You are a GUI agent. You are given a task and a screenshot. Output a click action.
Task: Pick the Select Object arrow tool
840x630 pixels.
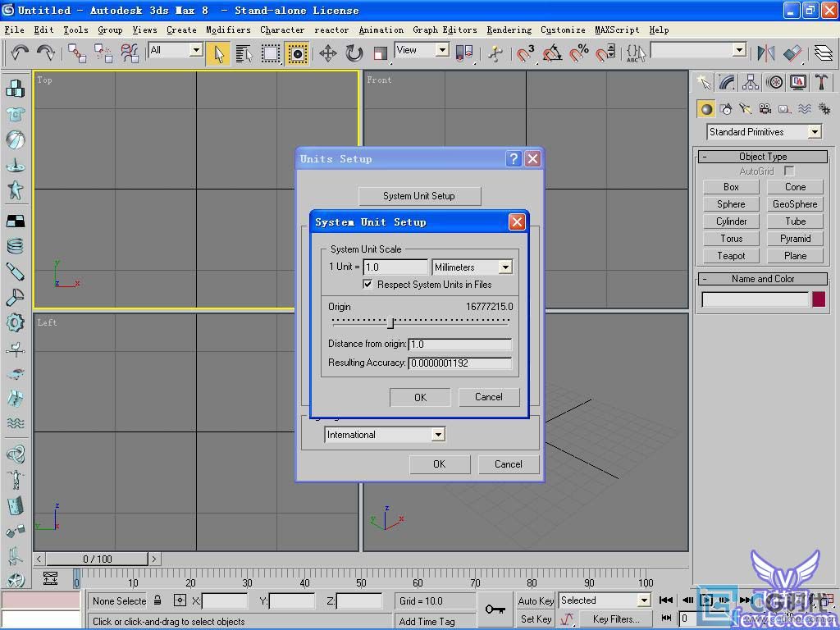point(218,53)
